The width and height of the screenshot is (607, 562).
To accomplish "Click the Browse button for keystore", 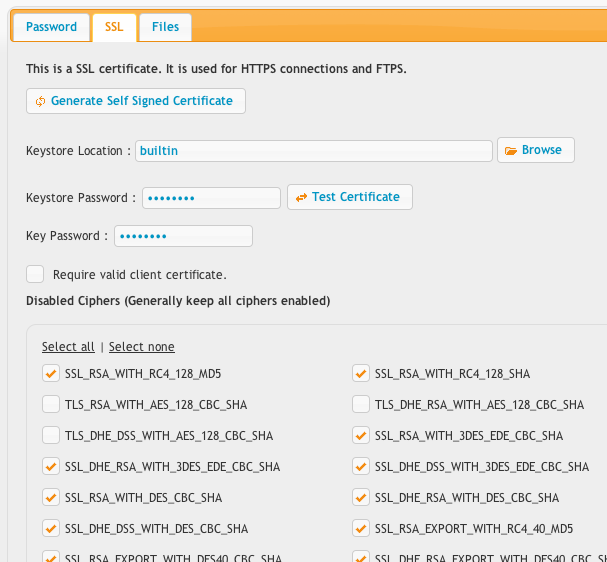I will pos(536,150).
